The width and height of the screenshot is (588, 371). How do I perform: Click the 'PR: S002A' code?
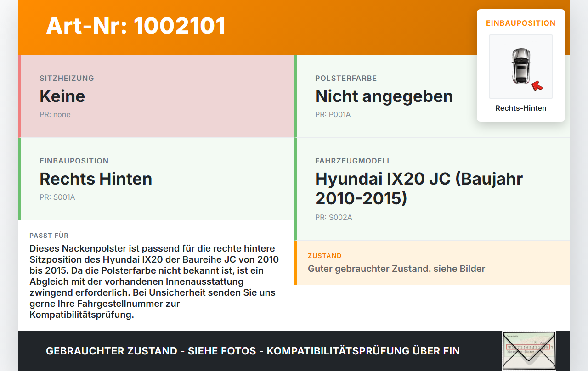334,217
